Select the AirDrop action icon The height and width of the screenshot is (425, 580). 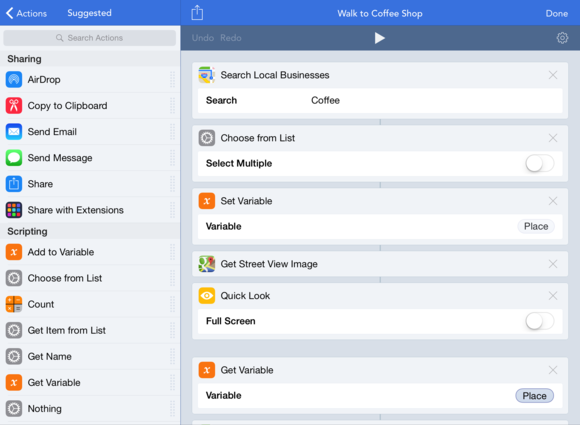(x=14, y=80)
